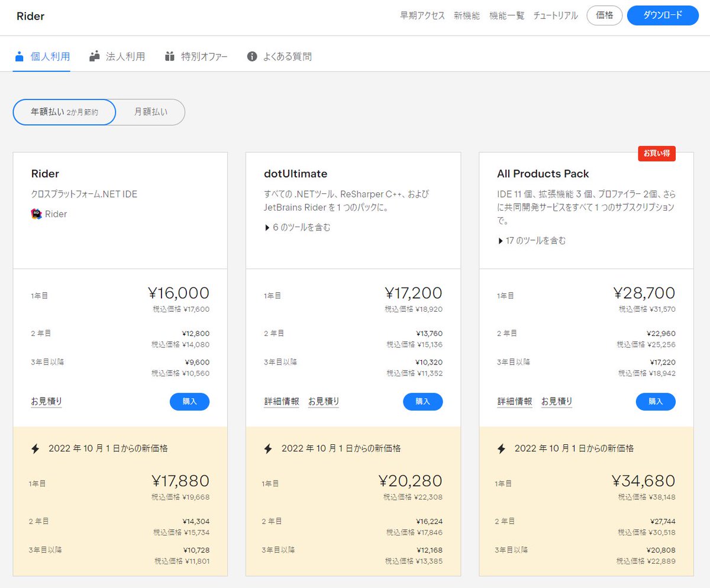Click 購入 button on Rider card
The height and width of the screenshot is (588, 710).
(189, 402)
